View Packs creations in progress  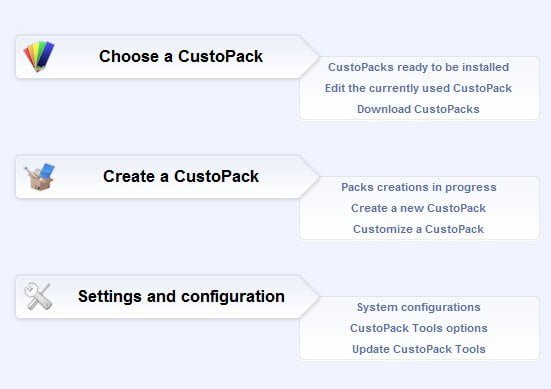(x=419, y=187)
